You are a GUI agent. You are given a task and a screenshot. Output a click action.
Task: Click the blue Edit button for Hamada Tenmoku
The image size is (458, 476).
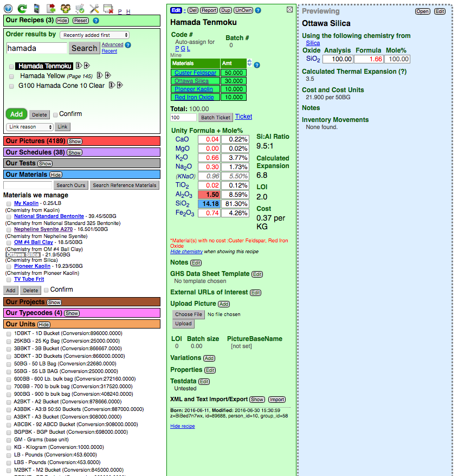[x=176, y=10]
